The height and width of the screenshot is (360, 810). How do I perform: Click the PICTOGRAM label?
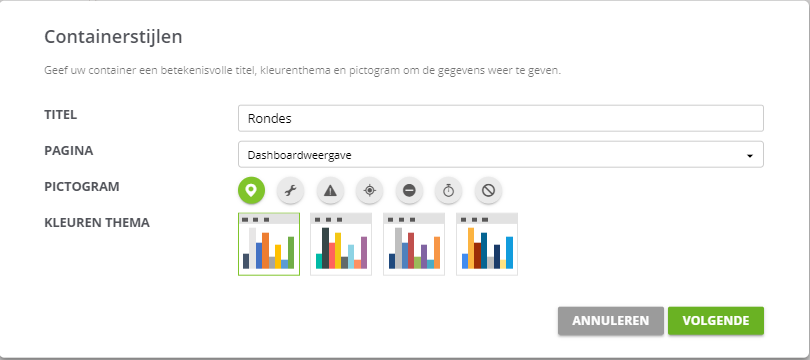pos(82,186)
